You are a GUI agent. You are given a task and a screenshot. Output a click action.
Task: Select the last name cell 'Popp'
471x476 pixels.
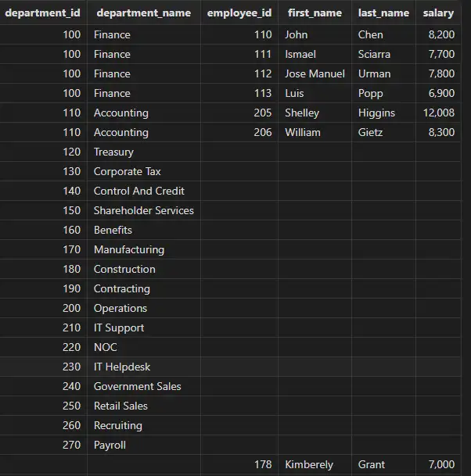click(x=383, y=93)
